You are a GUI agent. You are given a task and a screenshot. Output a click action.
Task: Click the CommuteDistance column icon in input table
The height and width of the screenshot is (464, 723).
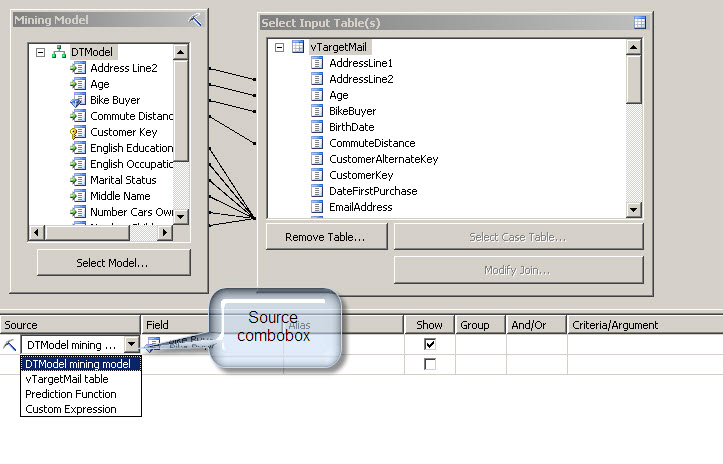pos(317,143)
